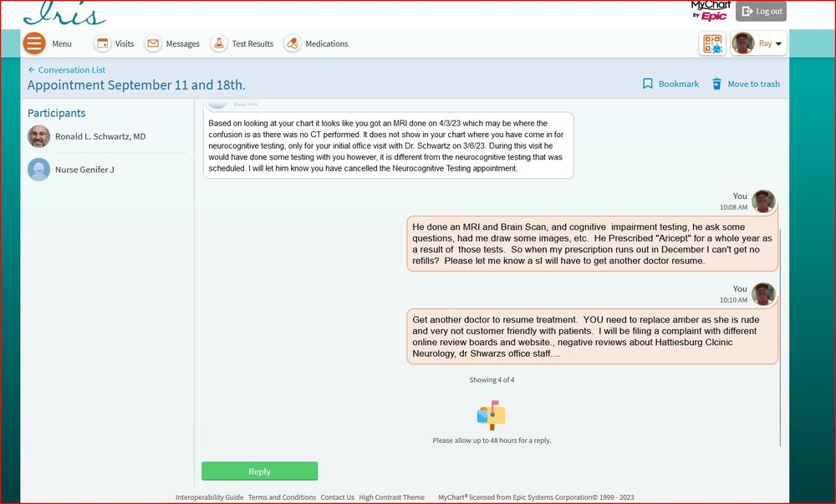The width and height of the screenshot is (836, 504).
Task: Click the Iris logo
Action: 64,13
